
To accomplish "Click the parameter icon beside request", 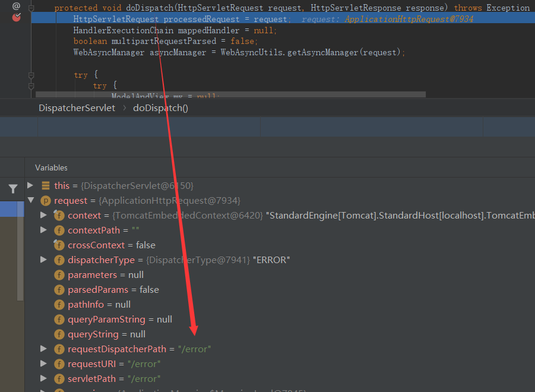I will (x=46, y=201).
